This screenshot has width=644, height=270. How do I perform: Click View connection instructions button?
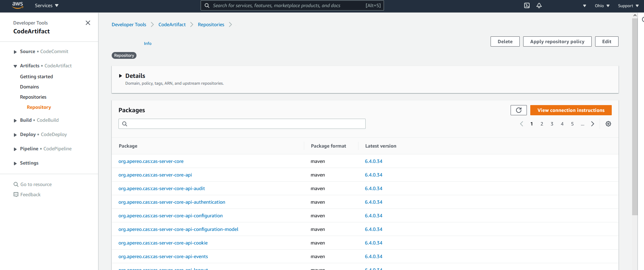pyautogui.click(x=571, y=110)
